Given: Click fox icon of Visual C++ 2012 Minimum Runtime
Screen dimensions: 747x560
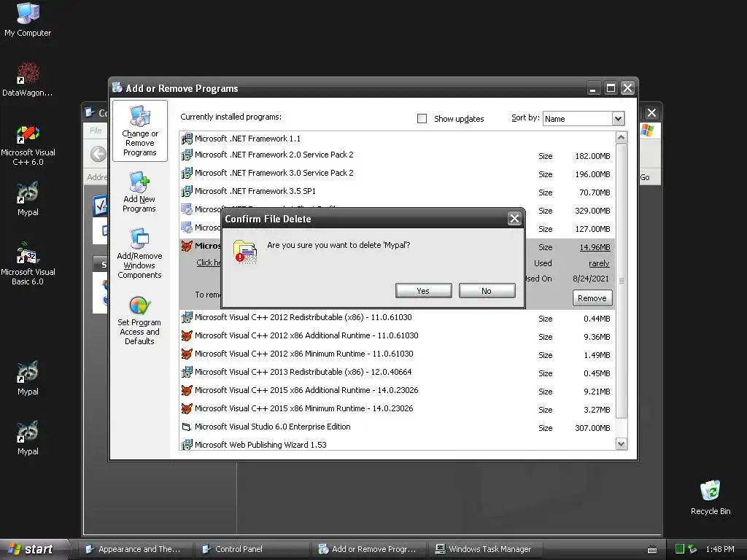Looking at the screenshot, I should click(187, 354).
